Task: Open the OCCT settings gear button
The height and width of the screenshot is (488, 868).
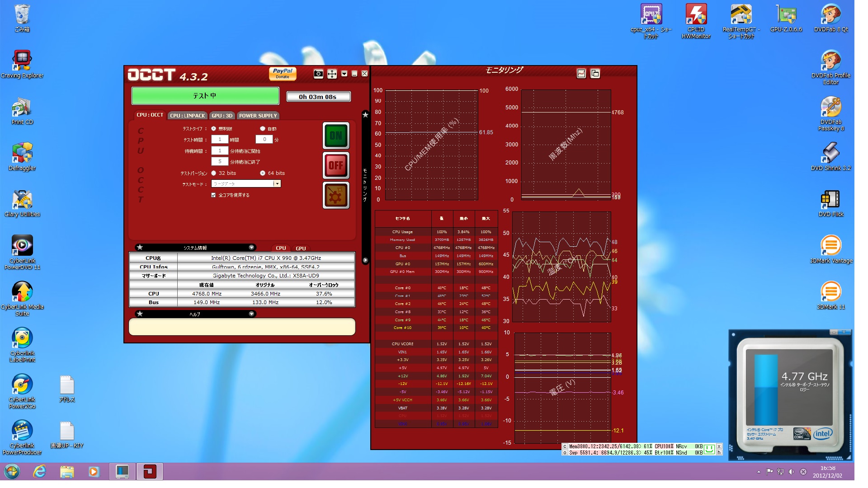Action: [x=335, y=196]
